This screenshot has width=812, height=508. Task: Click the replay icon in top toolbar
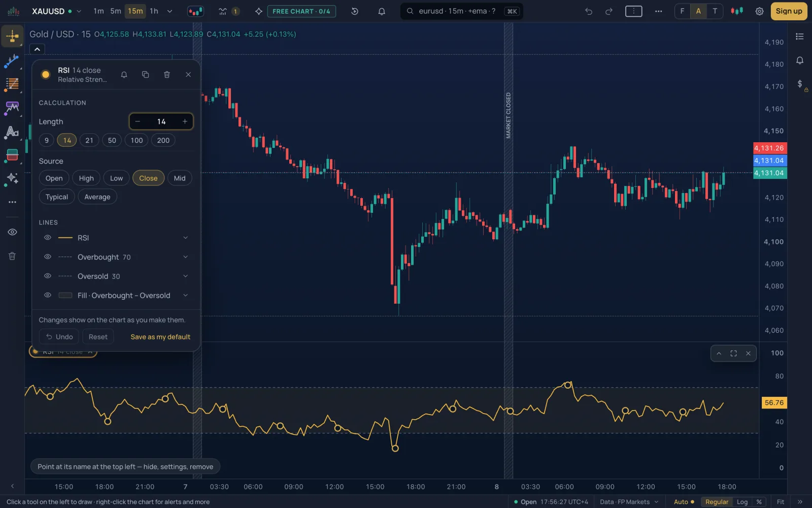(x=355, y=11)
